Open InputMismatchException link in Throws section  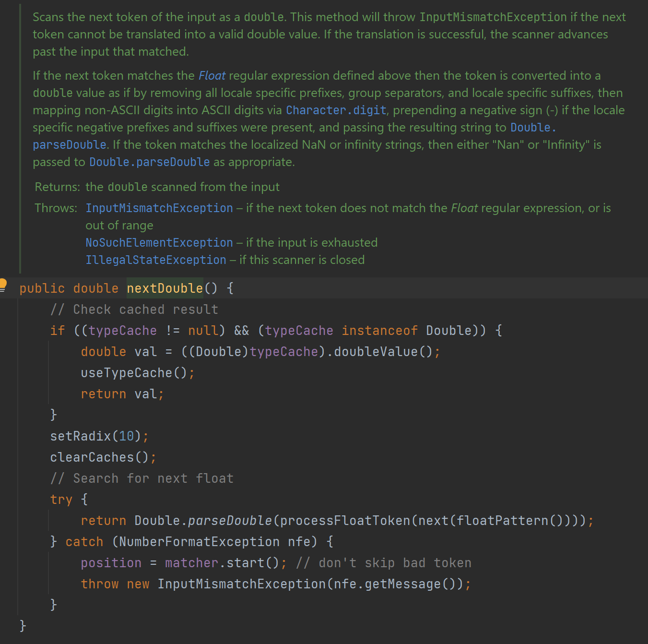[x=159, y=208]
